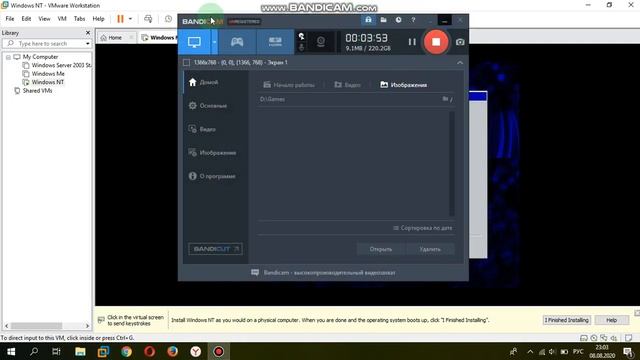Collapse the Bandicam panel with the chevron
Viewport: 640px width, 360px height.
pyautogui.click(x=460, y=62)
